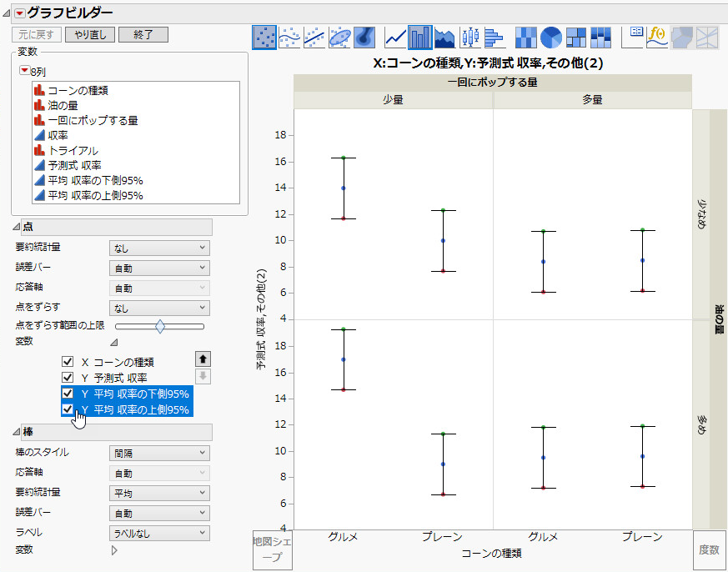Collapse the 変数 list in 点 section

113,343
